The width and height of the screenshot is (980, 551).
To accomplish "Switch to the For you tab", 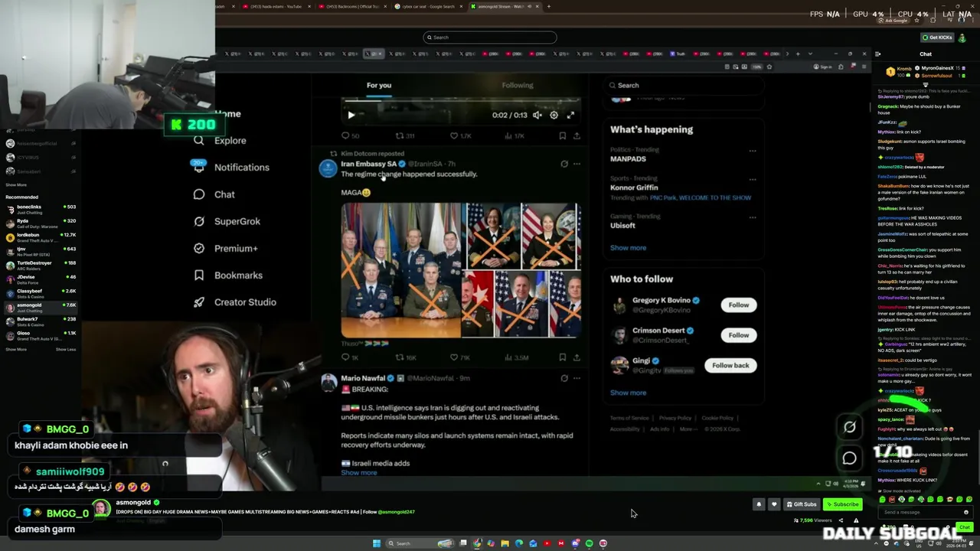I will click(378, 85).
